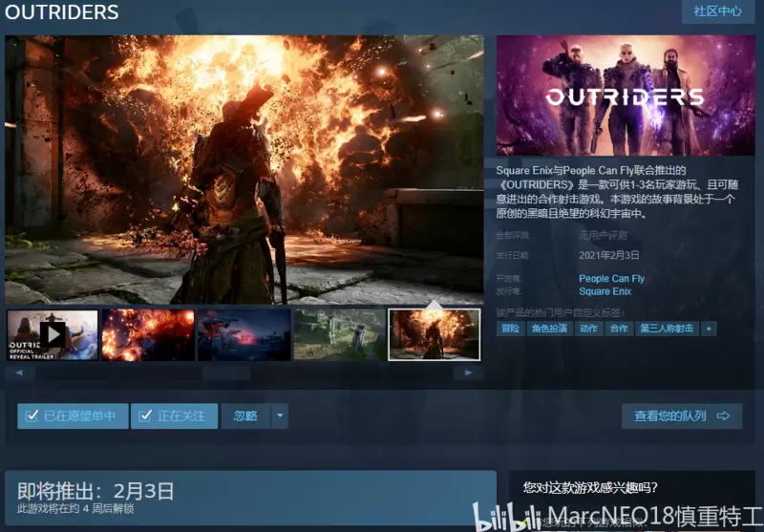Click the 冒险 adventure tag
Image resolution: width=764 pixels, height=532 pixels.
(x=511, y=329)
